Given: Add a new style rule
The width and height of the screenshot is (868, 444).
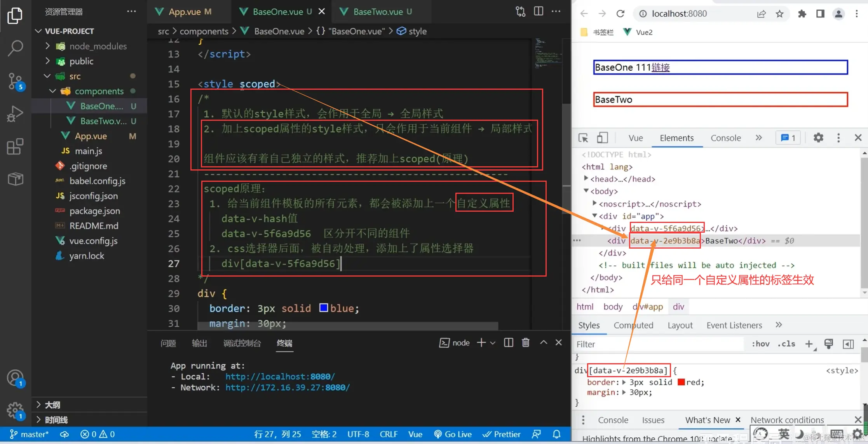Looking at the screenshot, I should coord(809,344).
